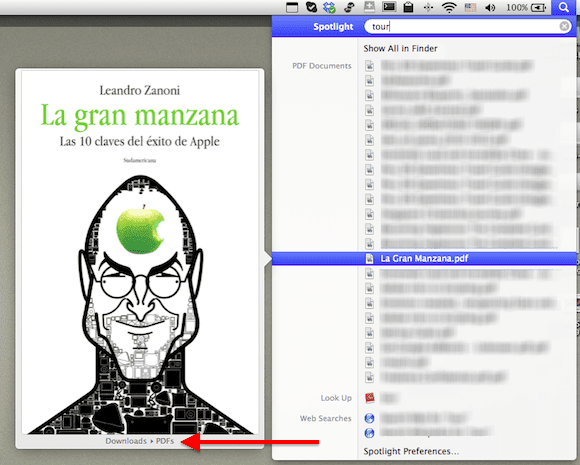Select the Look Up dictionary result
Image resolution: width=580 pixels, height=465 pixels.
point(381,398)
